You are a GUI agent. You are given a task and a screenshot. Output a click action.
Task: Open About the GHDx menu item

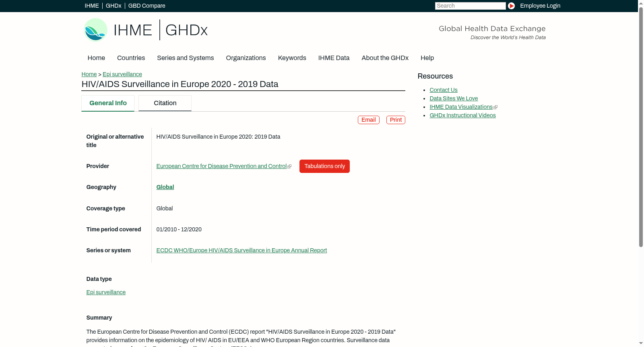click(x=385, y=58)
